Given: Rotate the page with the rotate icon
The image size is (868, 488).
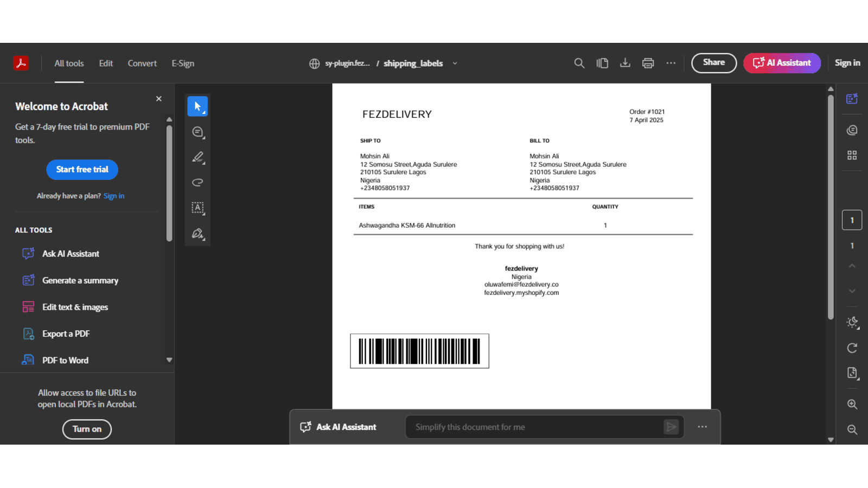Looking at the screenshot, I should click(x=852, y=348).
